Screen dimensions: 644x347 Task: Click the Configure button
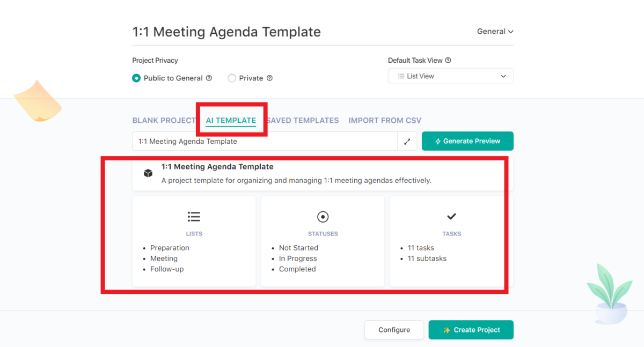(394, 330)
